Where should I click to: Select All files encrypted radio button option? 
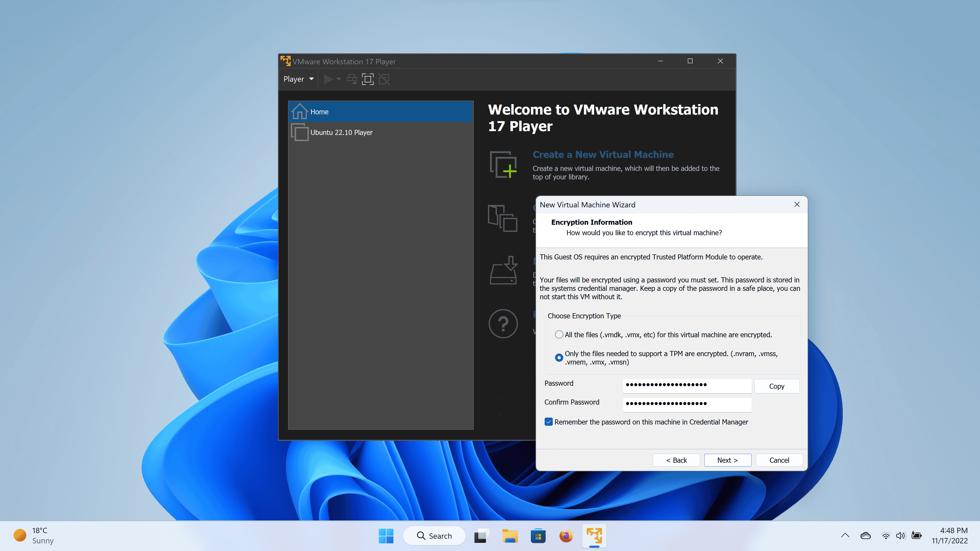coord(559,334)
